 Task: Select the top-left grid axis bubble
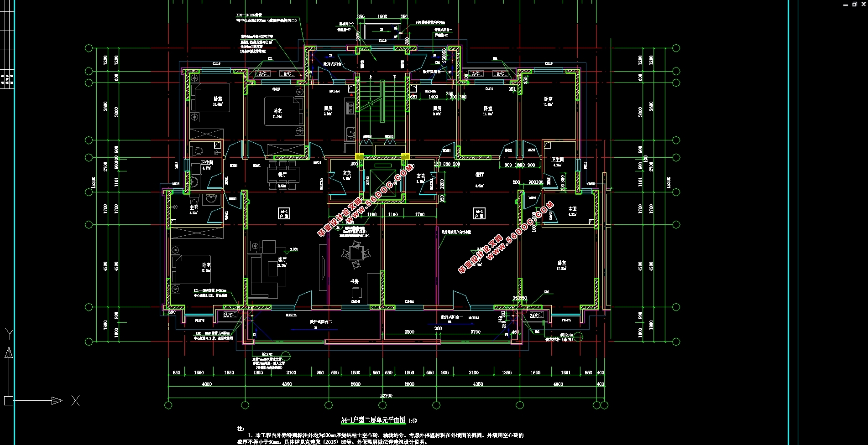pos(89,48)
